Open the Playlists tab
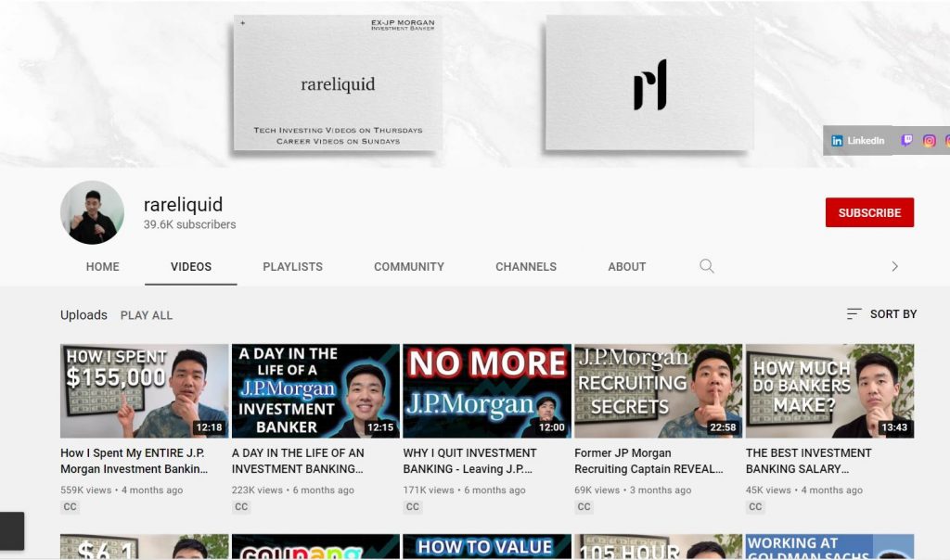The width and height of the screenshot is (950, 560). click(x=292, y=266)
